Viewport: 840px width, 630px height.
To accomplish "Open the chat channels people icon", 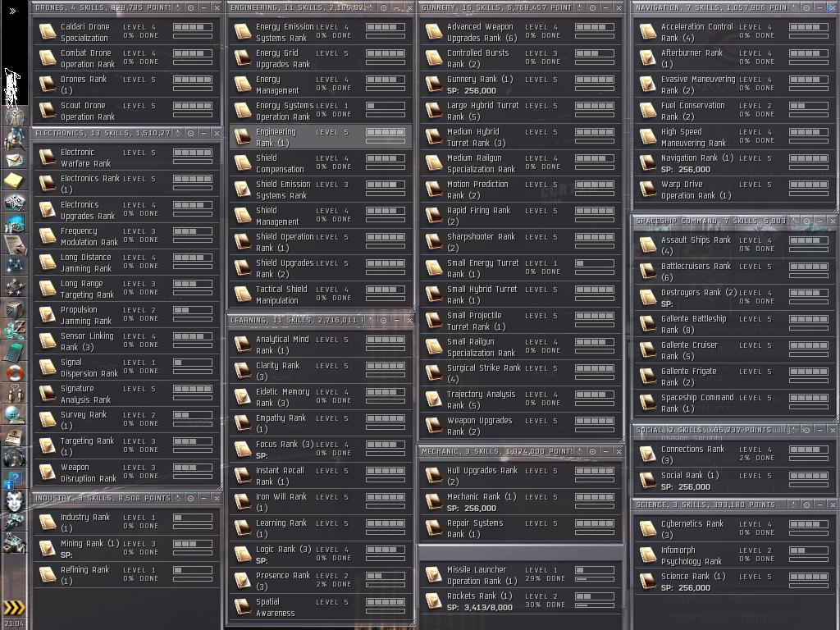I will point(15,393).
